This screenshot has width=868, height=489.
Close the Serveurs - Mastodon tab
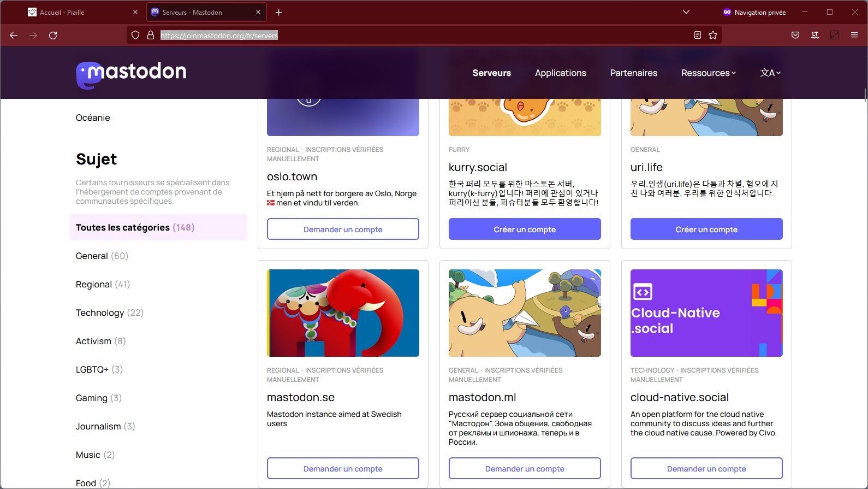(x=259, y=12)
